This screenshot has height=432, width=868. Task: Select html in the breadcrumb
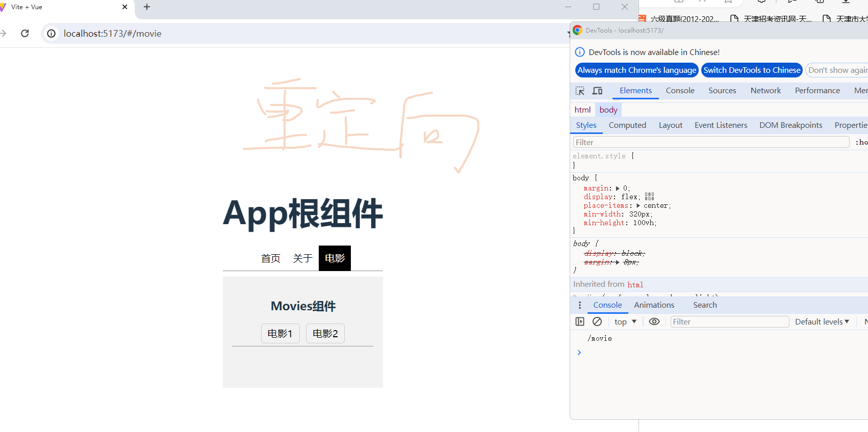tap(582, 110)
